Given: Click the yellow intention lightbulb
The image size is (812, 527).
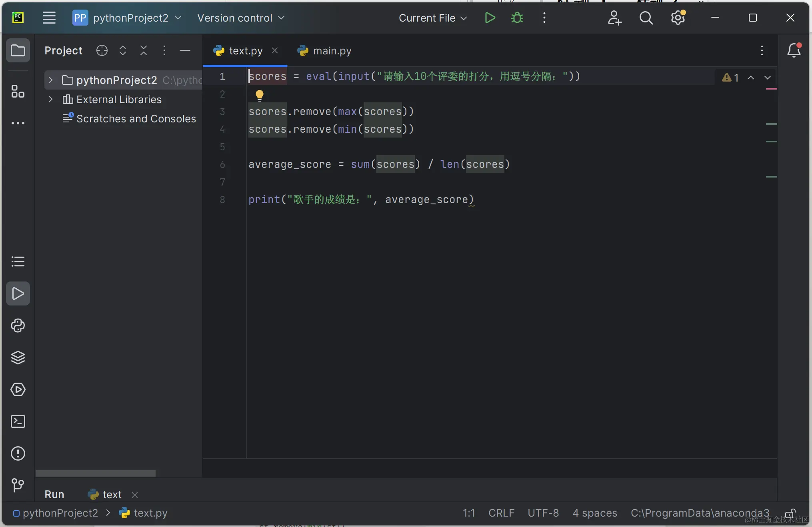Looking at the screenshot, I should click(259, 95).
